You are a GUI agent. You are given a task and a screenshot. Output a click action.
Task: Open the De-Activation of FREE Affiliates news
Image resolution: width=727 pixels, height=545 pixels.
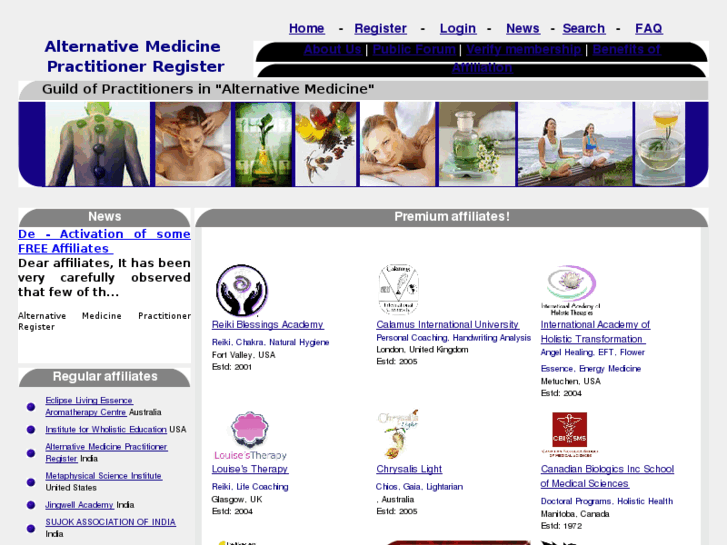pyautogui.click(x=104, y=241)
